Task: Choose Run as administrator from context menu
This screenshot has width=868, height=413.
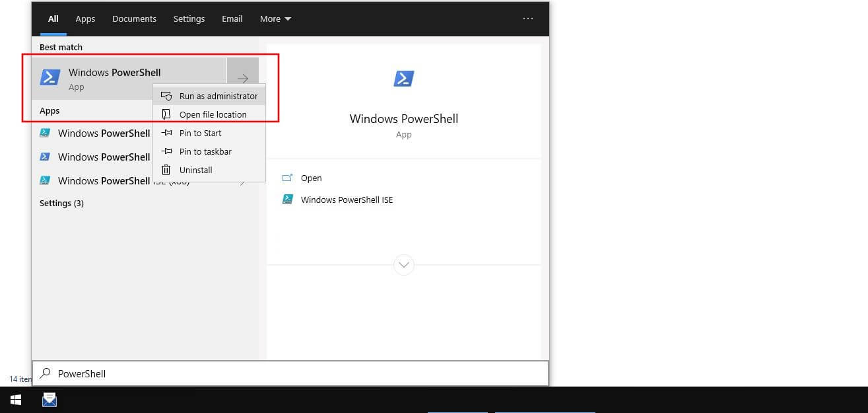Action: 209,96
